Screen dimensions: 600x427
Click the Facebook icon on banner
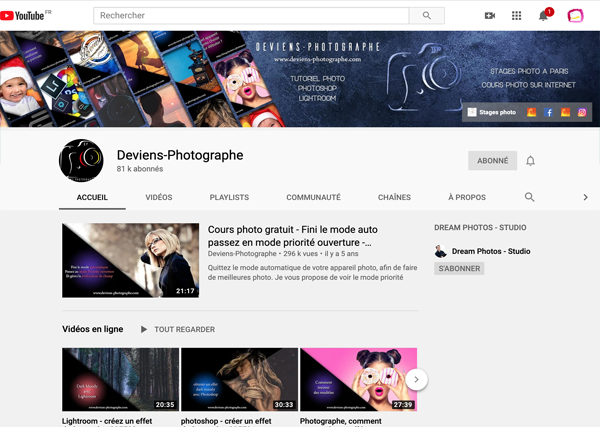pos(548,112)
